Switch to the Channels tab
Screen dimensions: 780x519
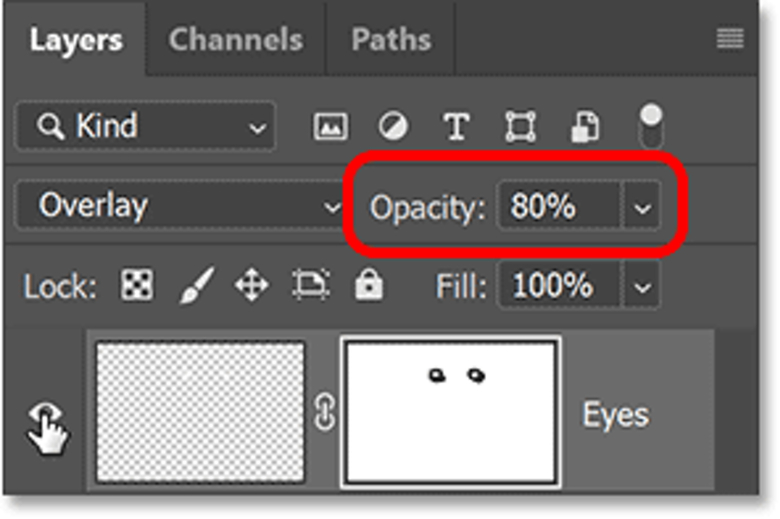[236, 40]
